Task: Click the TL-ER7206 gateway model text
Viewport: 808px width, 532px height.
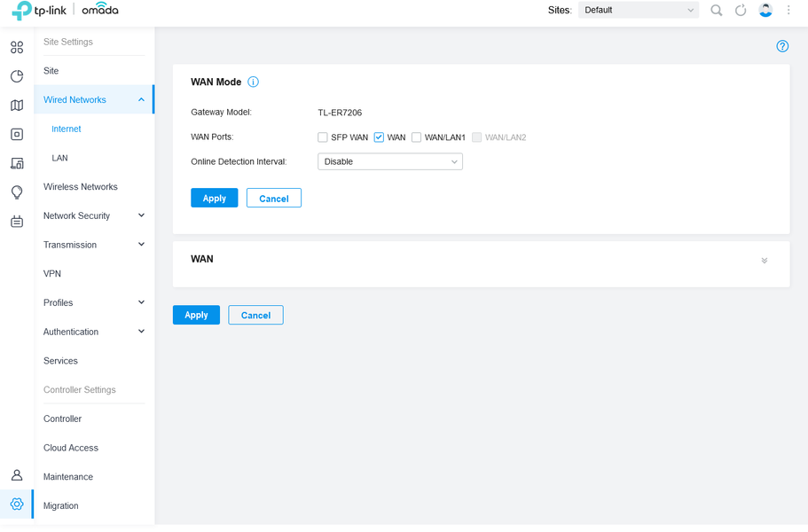Action: 340,113
